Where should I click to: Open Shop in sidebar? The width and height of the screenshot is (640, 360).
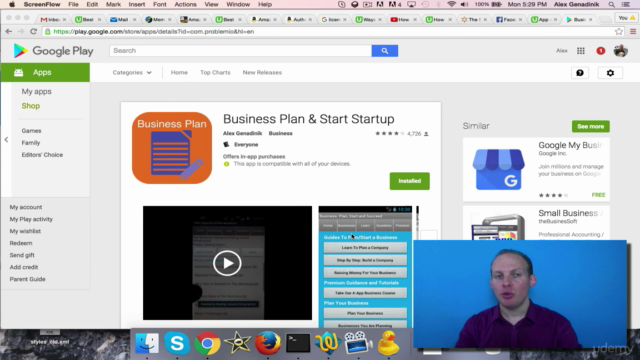coord(31,106)
